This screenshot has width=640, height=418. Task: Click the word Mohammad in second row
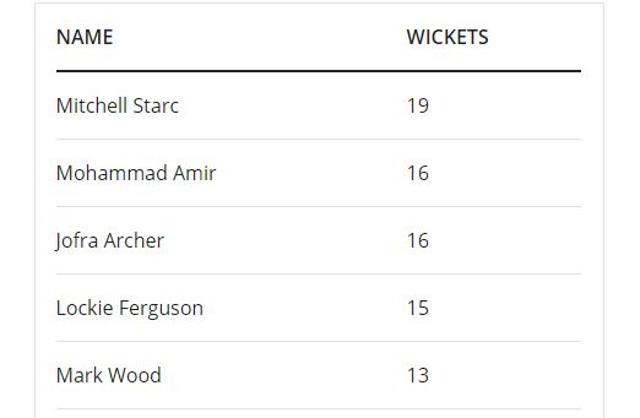coord(112,173)
